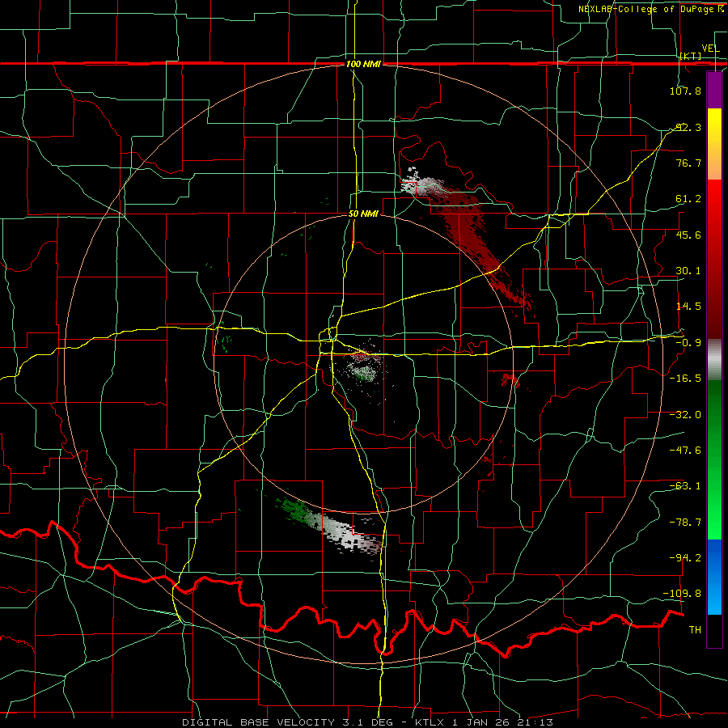
Task: Click the 61.2 legend value
Action: coord(688,199)
